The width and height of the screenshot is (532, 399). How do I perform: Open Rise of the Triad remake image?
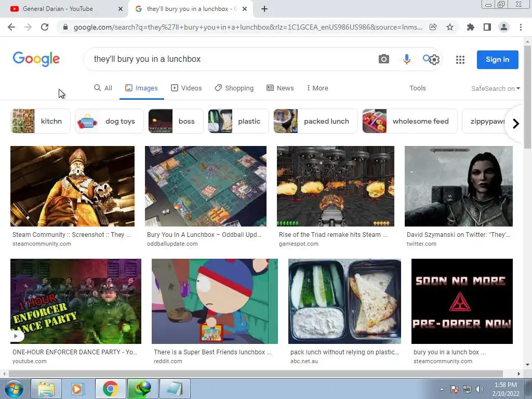pyautogui.click(x=336, y=187)
